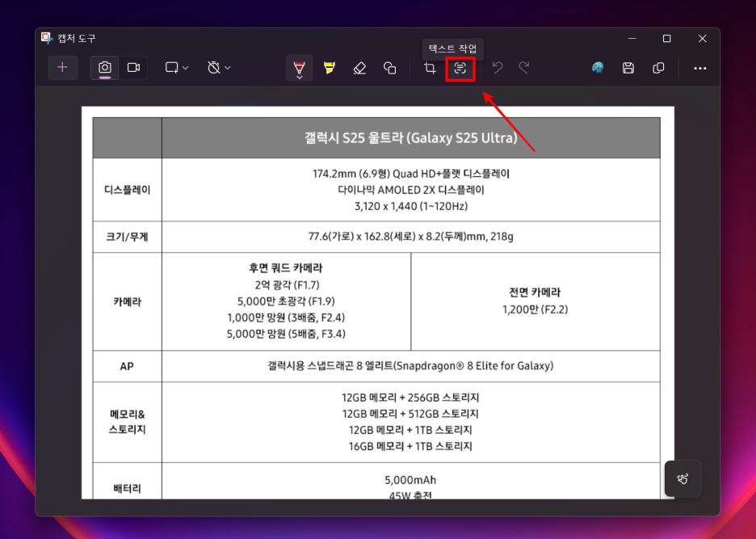Click the '메모리& 스토리지' row label
This screenshot has height=539, width=756.
coord(128,422)
